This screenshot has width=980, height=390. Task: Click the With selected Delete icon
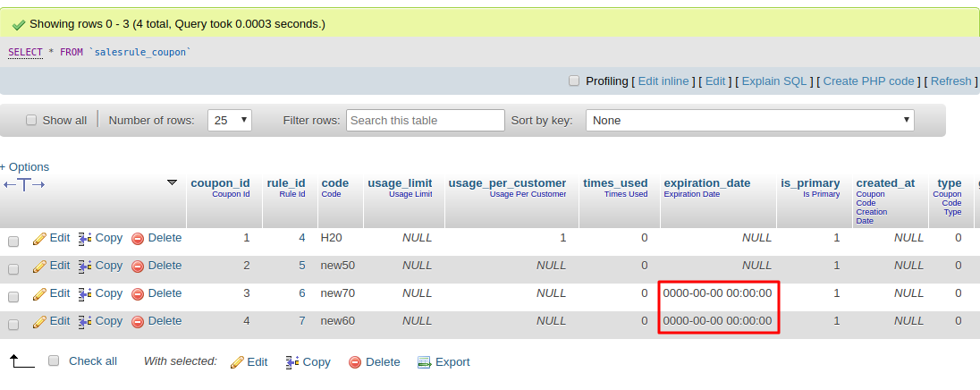click(355, 362)
